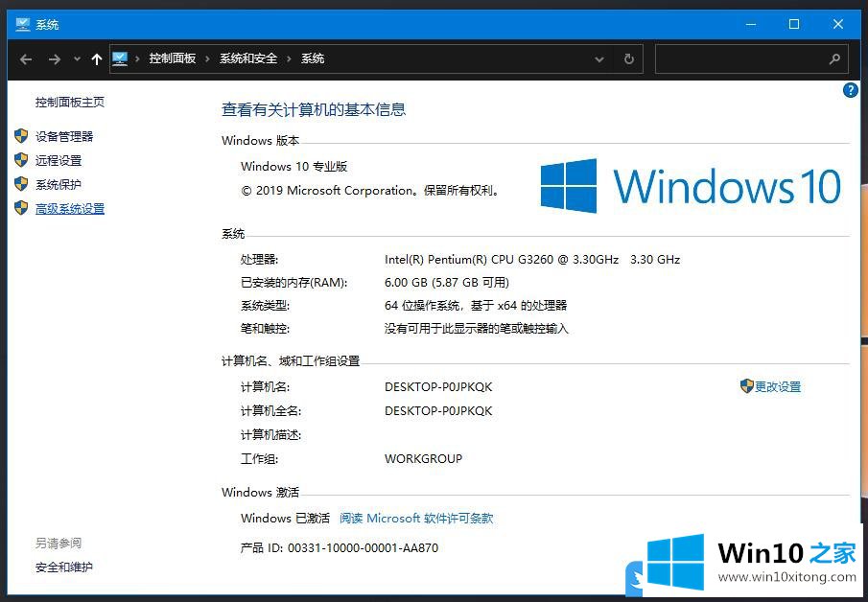Screen dimensions: 868x602
Task: Click the 计算机名 value DESKTOP-P0JPKQK
Action: [438, 386]
